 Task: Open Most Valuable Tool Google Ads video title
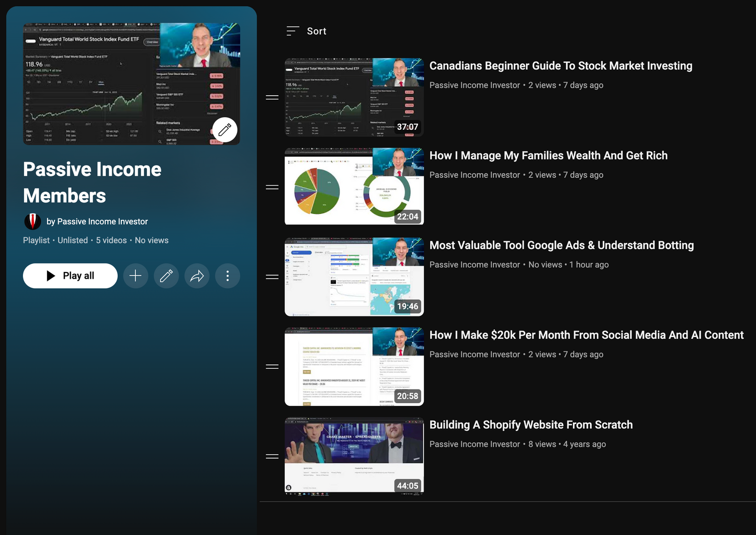[561, 245]
